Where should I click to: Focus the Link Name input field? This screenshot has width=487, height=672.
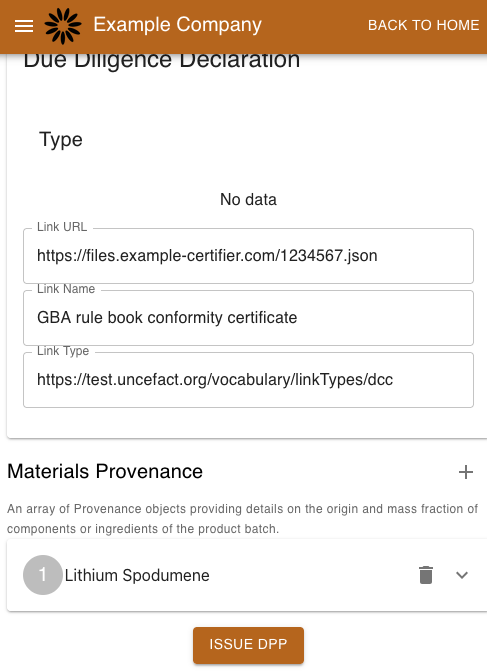click(x=248, y=318)
